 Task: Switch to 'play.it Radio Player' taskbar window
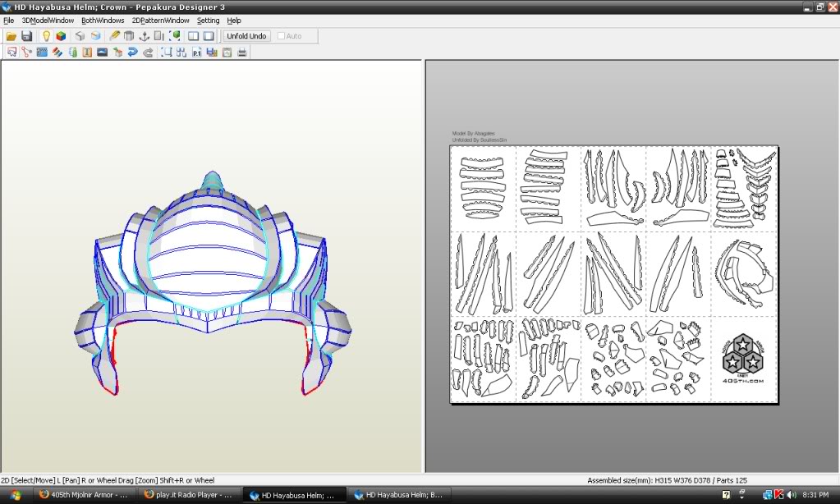(189, 495)
